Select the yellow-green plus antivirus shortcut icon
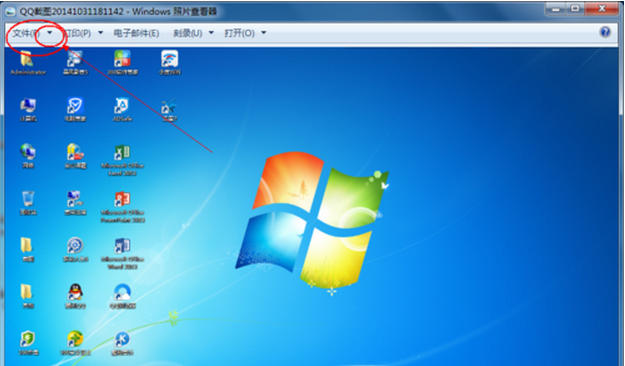 75,343
